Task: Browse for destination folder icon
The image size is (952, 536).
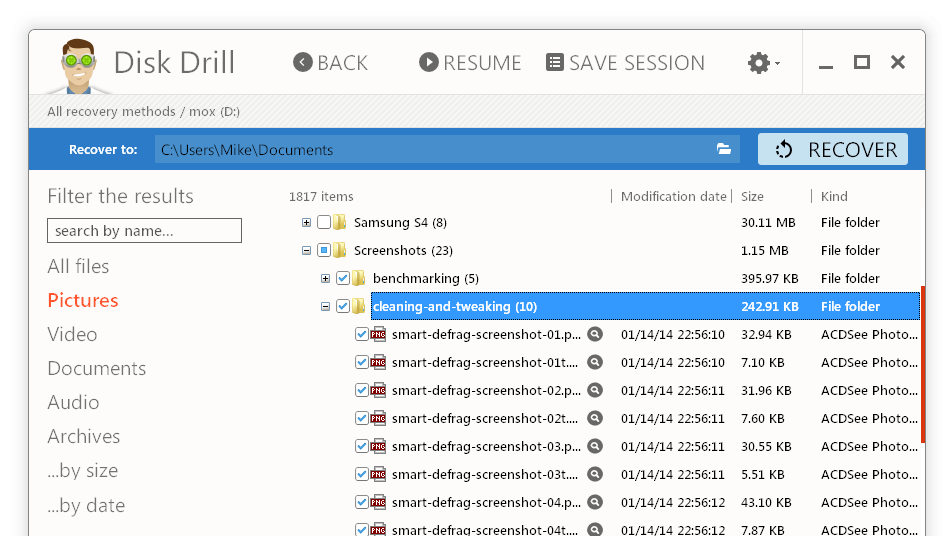Action: [x=724, y=149]
